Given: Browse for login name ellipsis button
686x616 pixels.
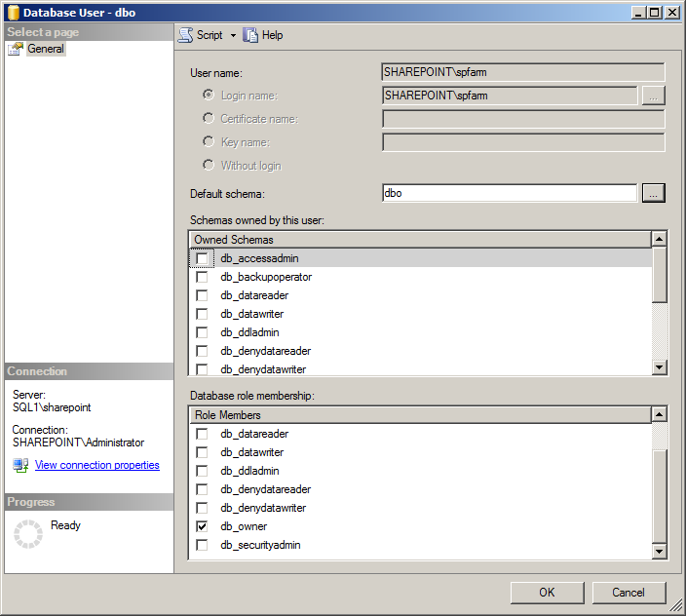Looking at the screenshot, I should [x=653, y=96].
